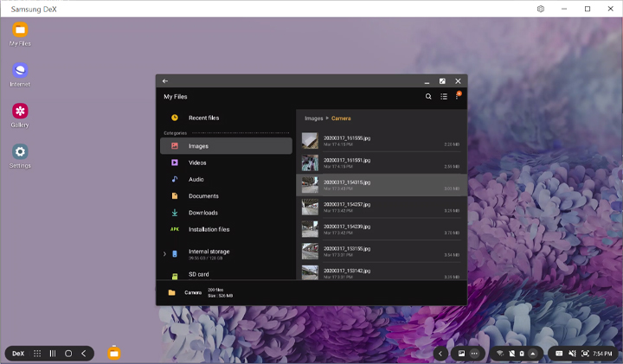Click thumbnail of 20200317_154239.jpg
This screenshot has width=623, height=364.
(310, 229)
